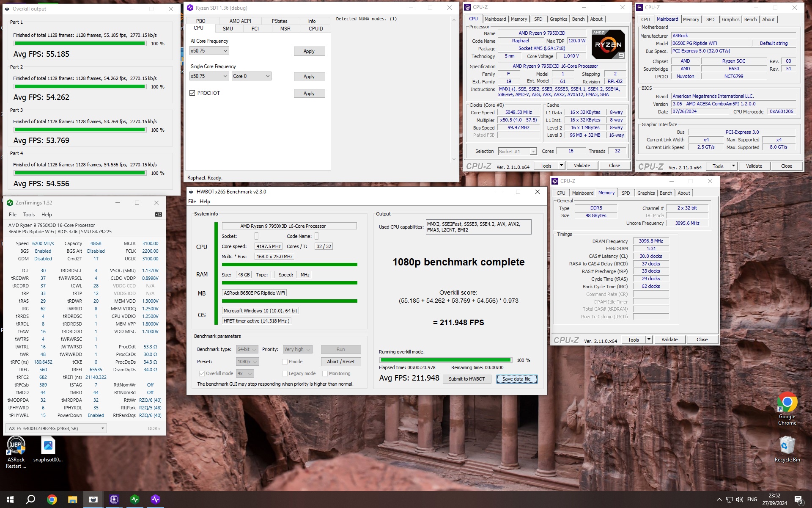Click ENG language indicator in taskbar
The width and height of the screenshot is (812, 508).
[752, 500]
